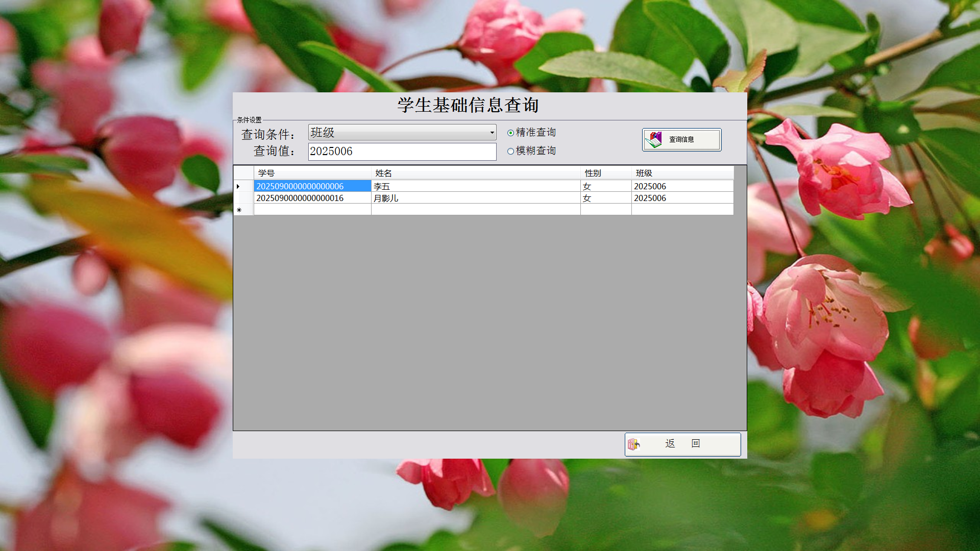Select 精准查询 radio option

[x=510, y=133]
